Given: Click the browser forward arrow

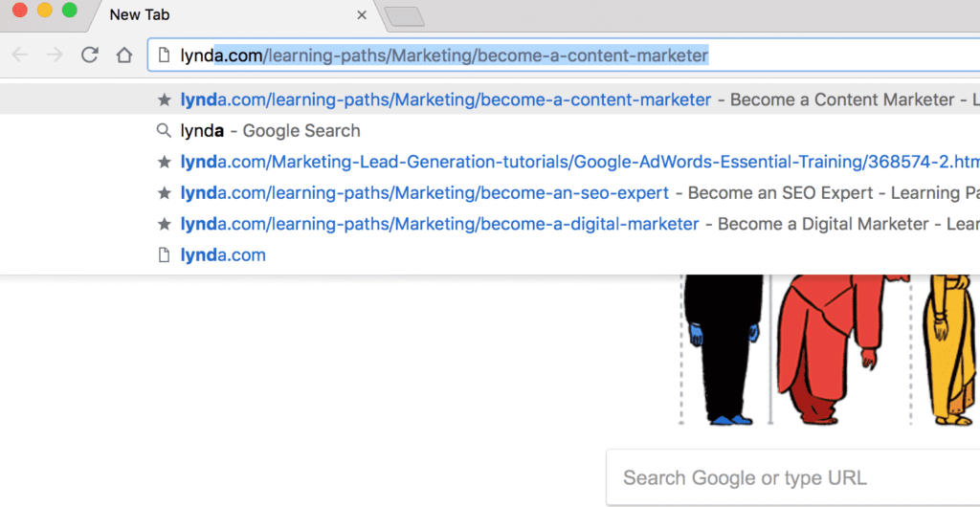Looking at the screenshot, I should (55, 55).
